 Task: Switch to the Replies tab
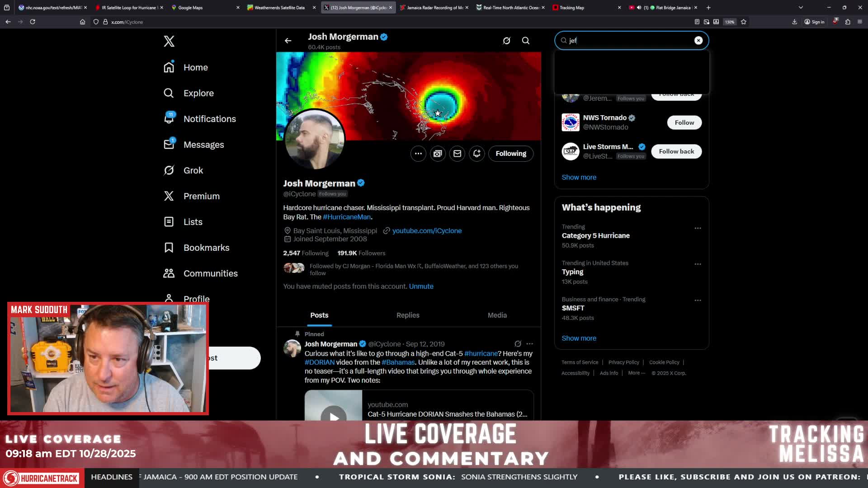pos(408,315)
